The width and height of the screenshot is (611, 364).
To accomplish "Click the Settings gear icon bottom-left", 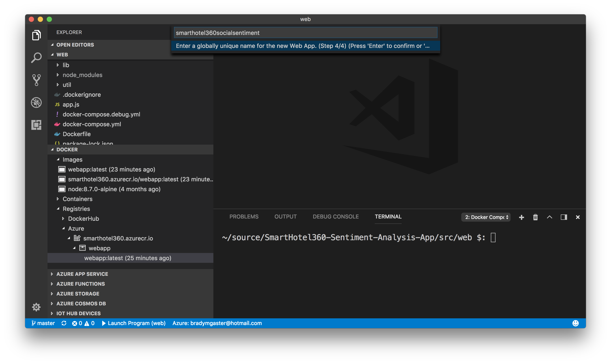I will click(x=36, y=307).
